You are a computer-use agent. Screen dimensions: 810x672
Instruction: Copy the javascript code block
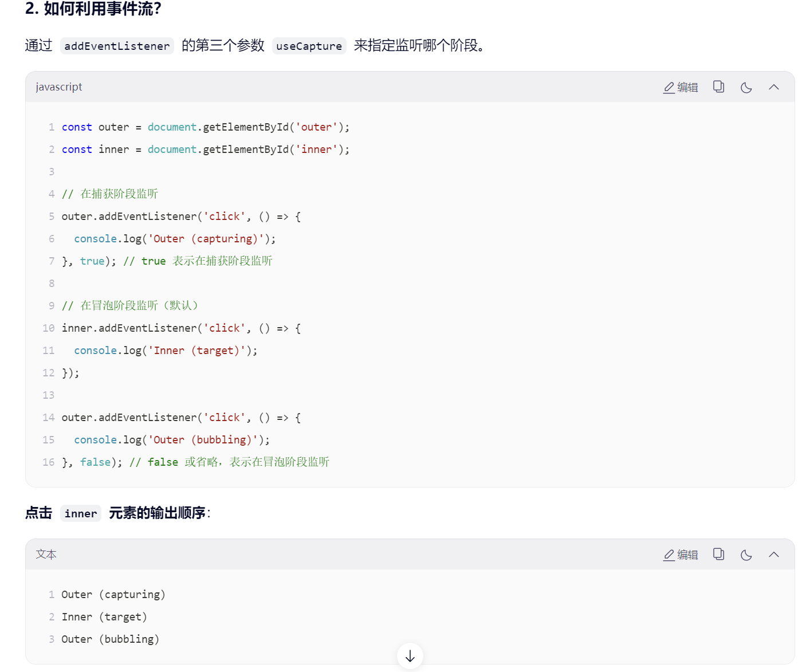(718, 87)
